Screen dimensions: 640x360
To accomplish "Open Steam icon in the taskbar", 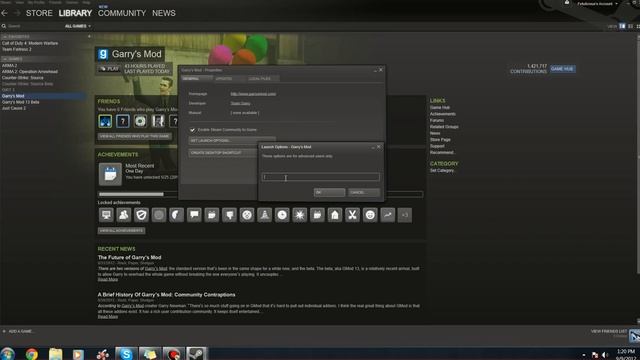I will (x=196, y=354).
